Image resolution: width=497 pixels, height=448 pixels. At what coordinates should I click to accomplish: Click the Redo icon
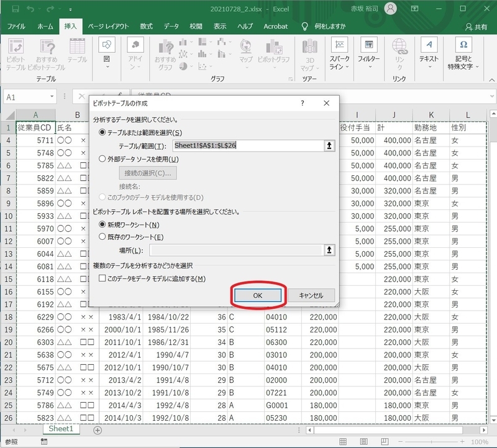[50, 9]
